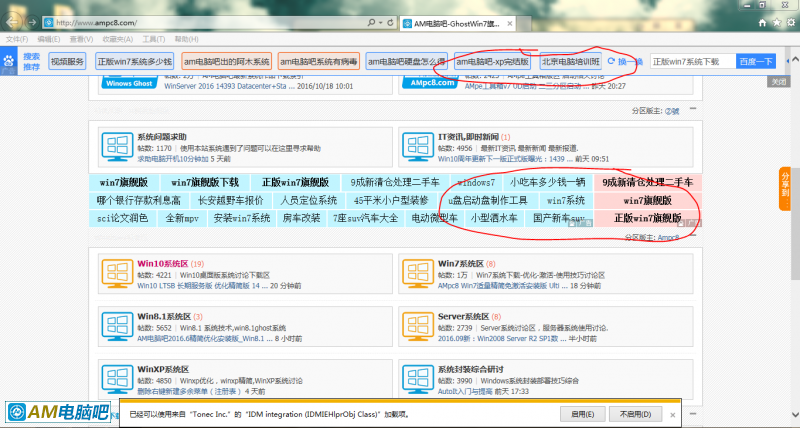This screenshot has height=428, width=800.
Task: Open the browser Home icon
Action: point(762,22)
